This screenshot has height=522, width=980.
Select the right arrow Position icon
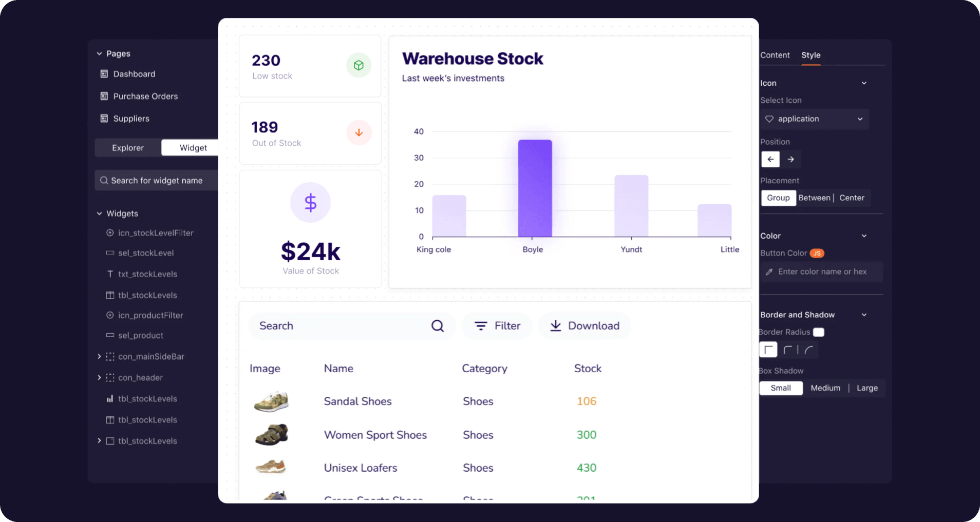[791, 159]
